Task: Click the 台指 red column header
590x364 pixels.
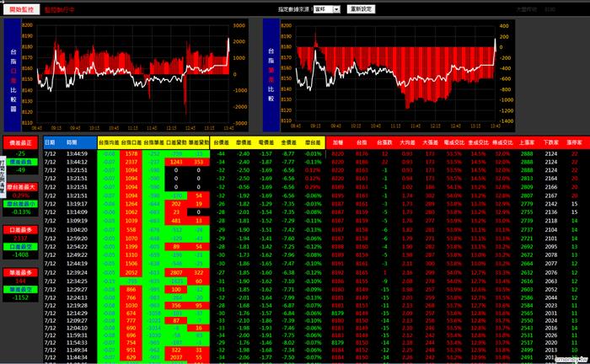Action: 362,142
